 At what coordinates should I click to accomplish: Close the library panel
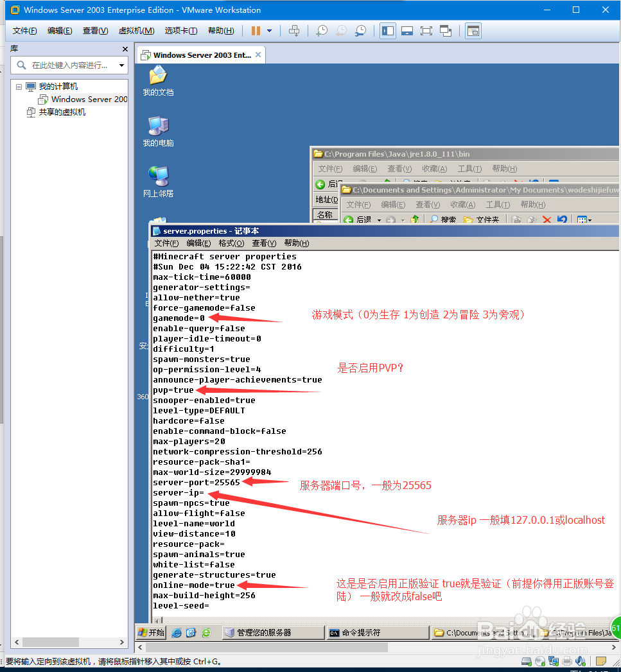tap(125, 49)
